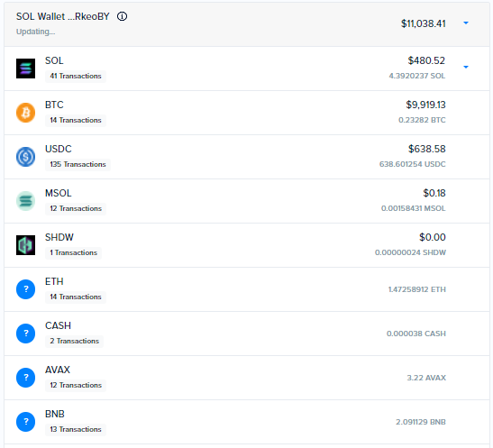Select the AVAX asset name
The width and height of the screenshot is (493, 448).
point(58,370)
